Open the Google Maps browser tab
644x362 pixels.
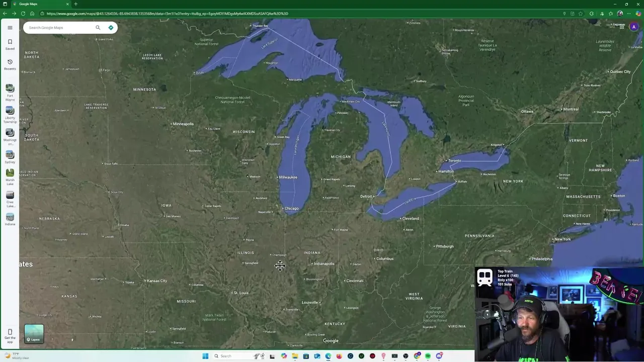(x=40, y=4)
